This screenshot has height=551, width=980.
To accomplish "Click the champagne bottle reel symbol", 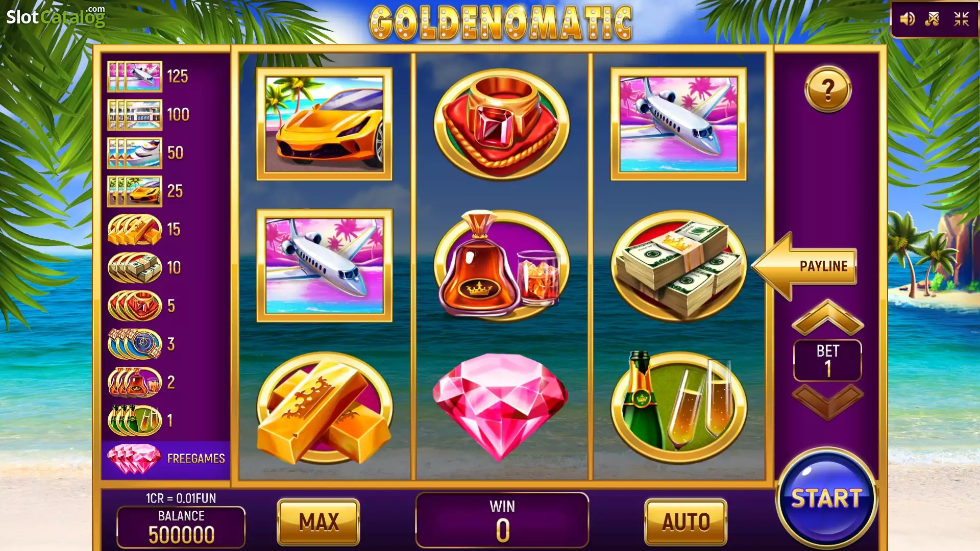I will point(678,407).
